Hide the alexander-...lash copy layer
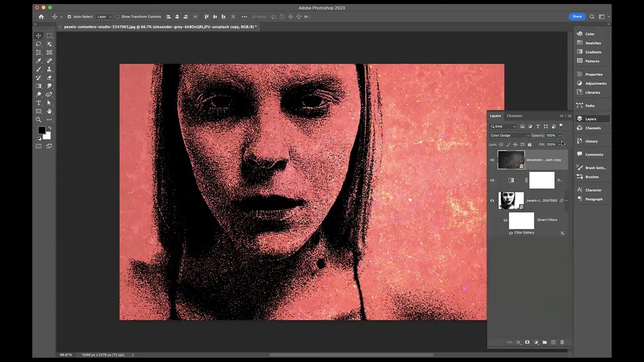Image resolution: width=644 pixels, height=362 pixels. pos(492,160)
